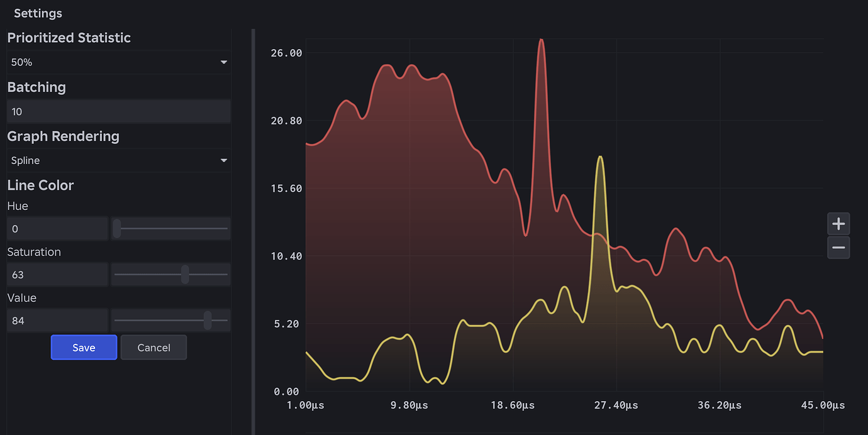Screen dimensions: 868x435
Task: Click the Batching input field
Action: pos(119,111)
